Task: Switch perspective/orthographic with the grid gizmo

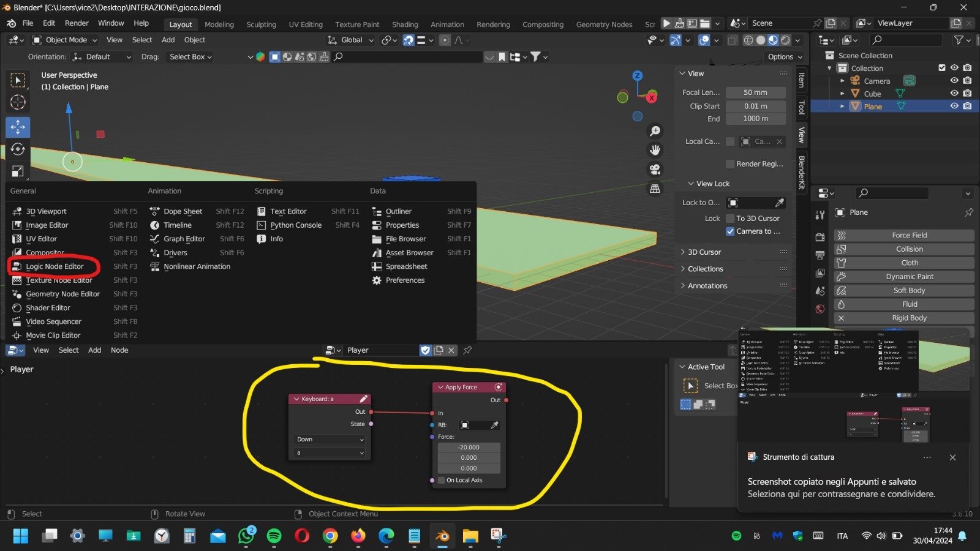Action: 655,189
